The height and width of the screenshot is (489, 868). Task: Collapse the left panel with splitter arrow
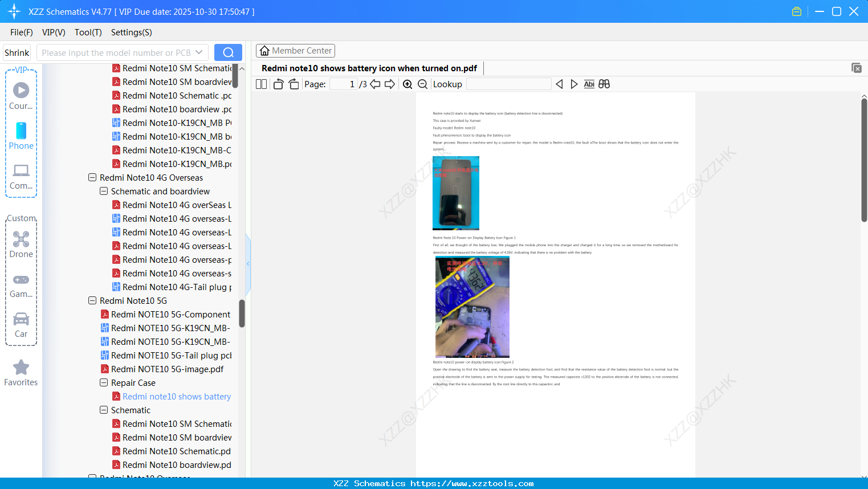(x=248, y=264)
